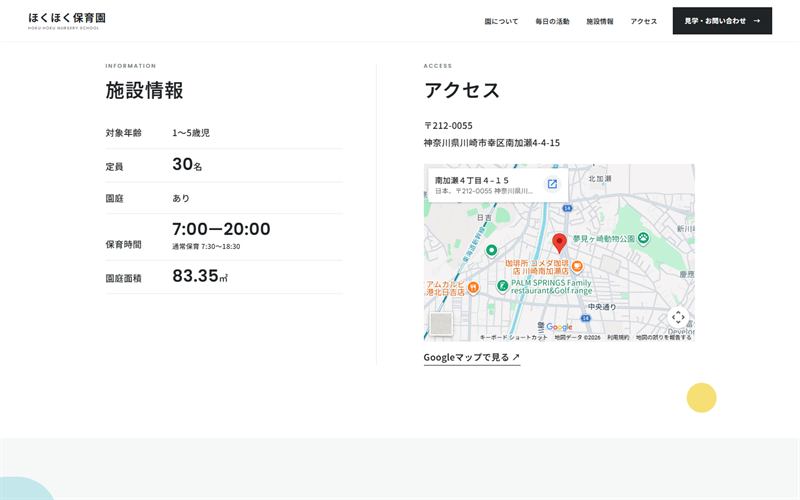800x500 pixels.
Task: Click the 対象年齢 row label
Action: pyautogui.click(x=123, y=133)
